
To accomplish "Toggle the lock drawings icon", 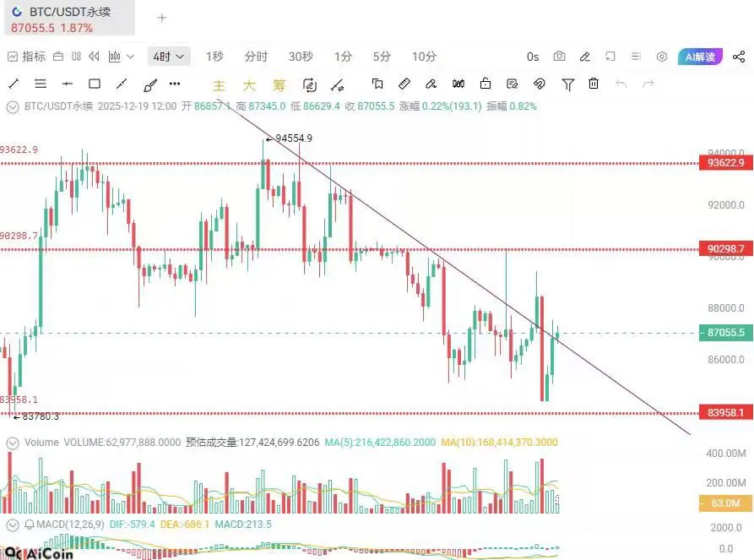I will tap(485, 84).
